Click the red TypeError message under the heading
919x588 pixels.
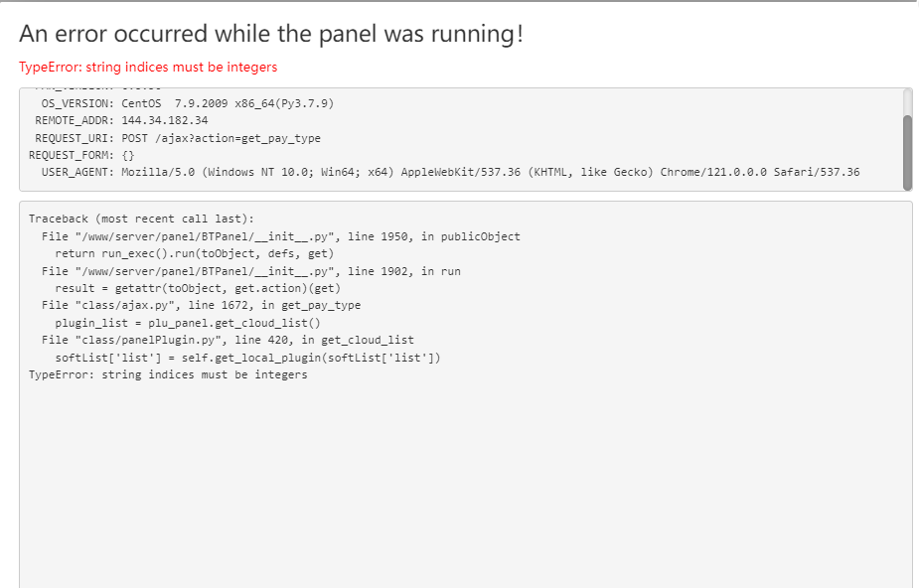tap(148, 68)
